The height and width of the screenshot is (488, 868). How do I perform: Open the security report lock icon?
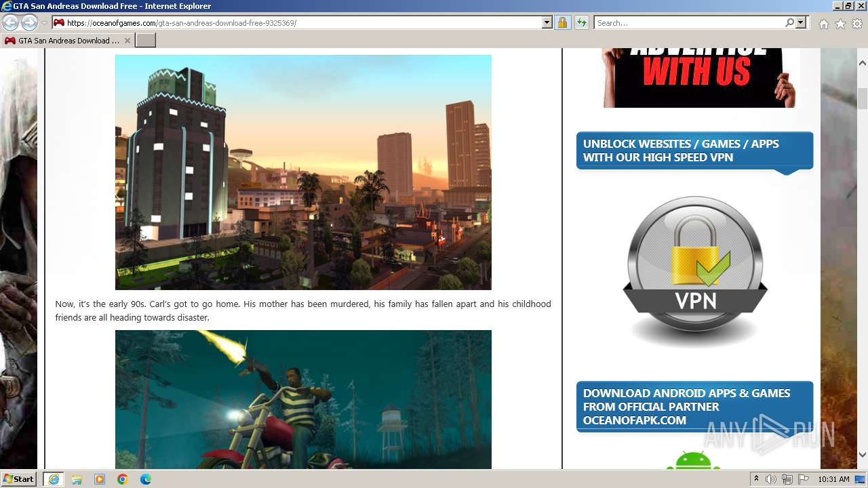[562, 23]
